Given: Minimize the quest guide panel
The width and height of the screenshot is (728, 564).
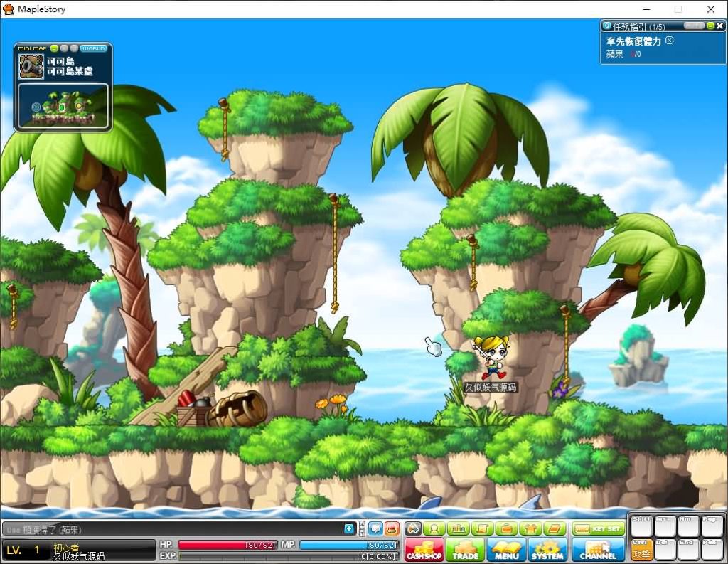Looking at the screenshot, I should tap(710, 26).
